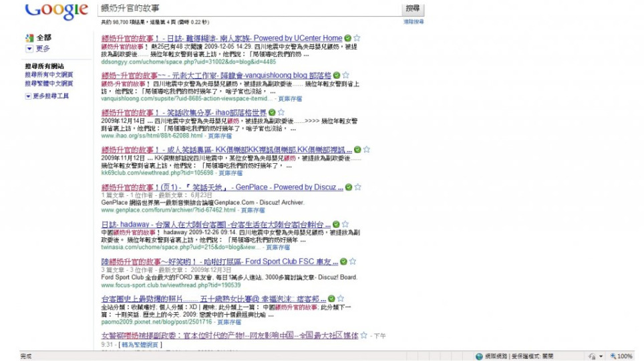Viewport: 644px width, 361px height.
Task: Click the privacy report icon in status bar
Action: (593, 356)
